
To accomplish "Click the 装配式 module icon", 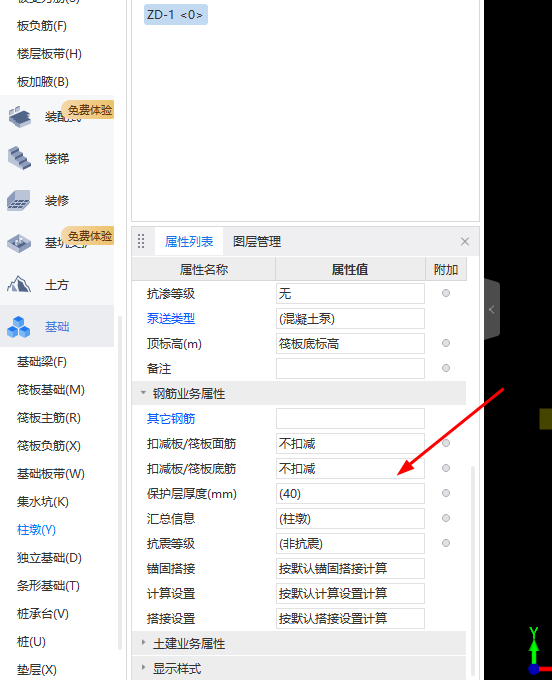I will pyautogui.click(x=19, y=116).
